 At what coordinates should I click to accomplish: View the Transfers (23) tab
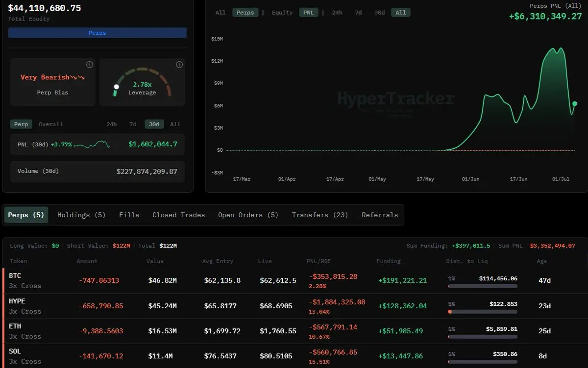coord(320,215)
